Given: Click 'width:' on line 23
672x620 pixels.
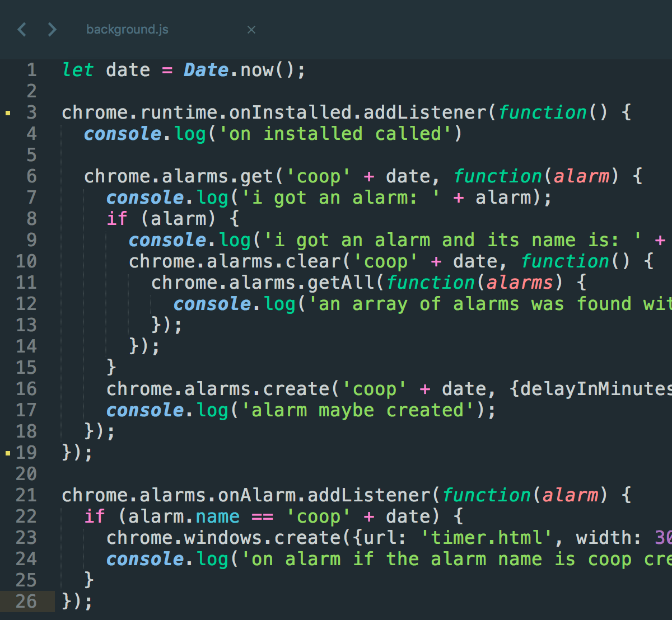Looking at the screenshot, I should coord(609,538).
